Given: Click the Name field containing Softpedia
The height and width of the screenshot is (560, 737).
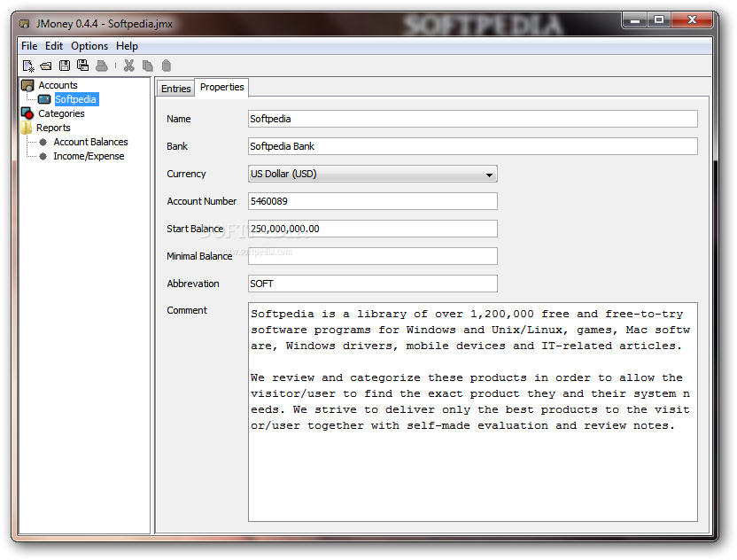Looking at the screenshot, I should tap(473, 119).
